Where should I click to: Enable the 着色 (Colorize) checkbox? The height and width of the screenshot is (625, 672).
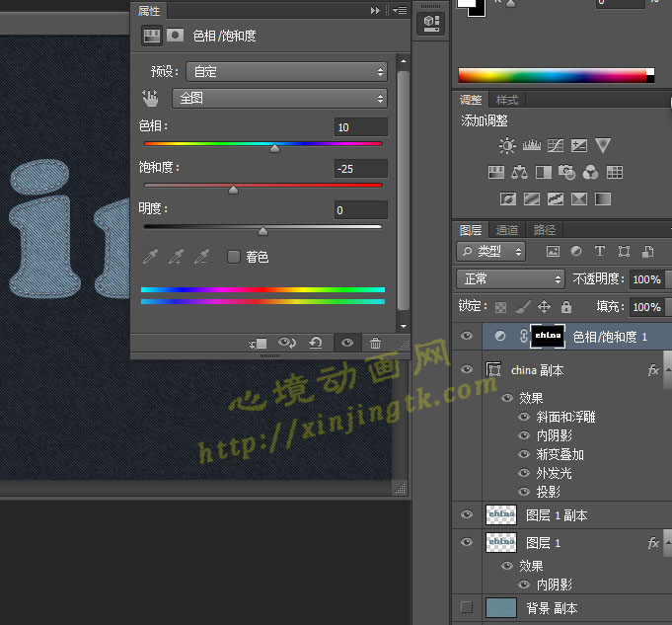click(234, 257)
